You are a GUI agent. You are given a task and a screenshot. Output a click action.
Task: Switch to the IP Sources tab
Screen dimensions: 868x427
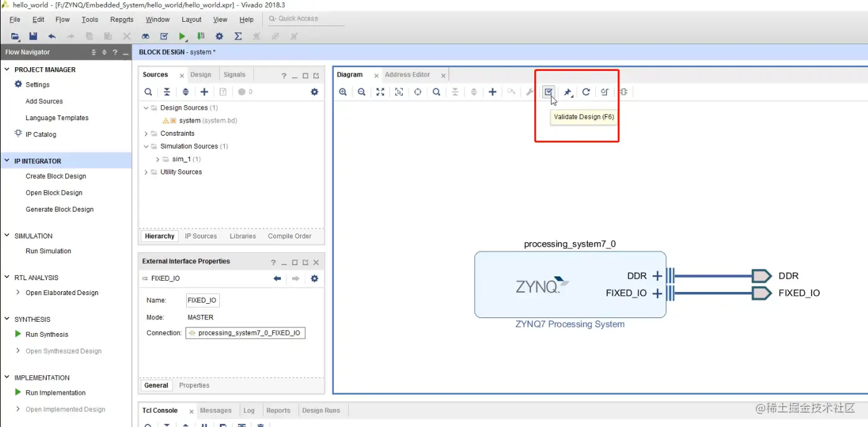[200, 236]
